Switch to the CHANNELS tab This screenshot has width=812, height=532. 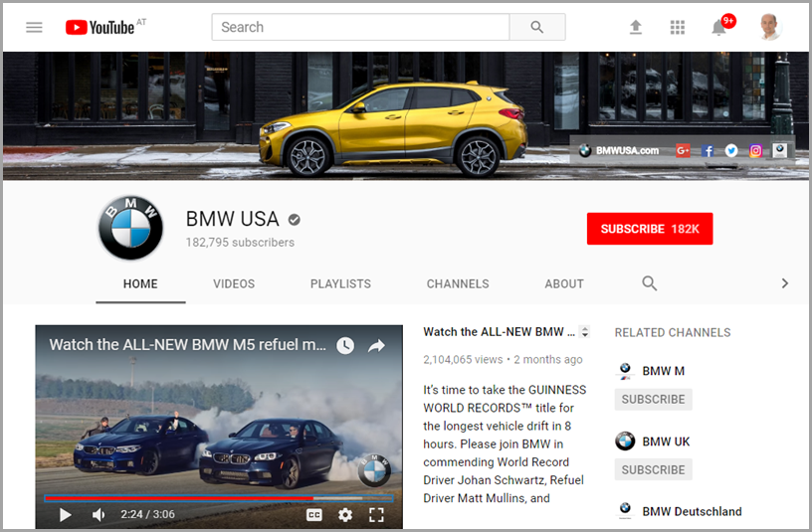tap(458, 283)
